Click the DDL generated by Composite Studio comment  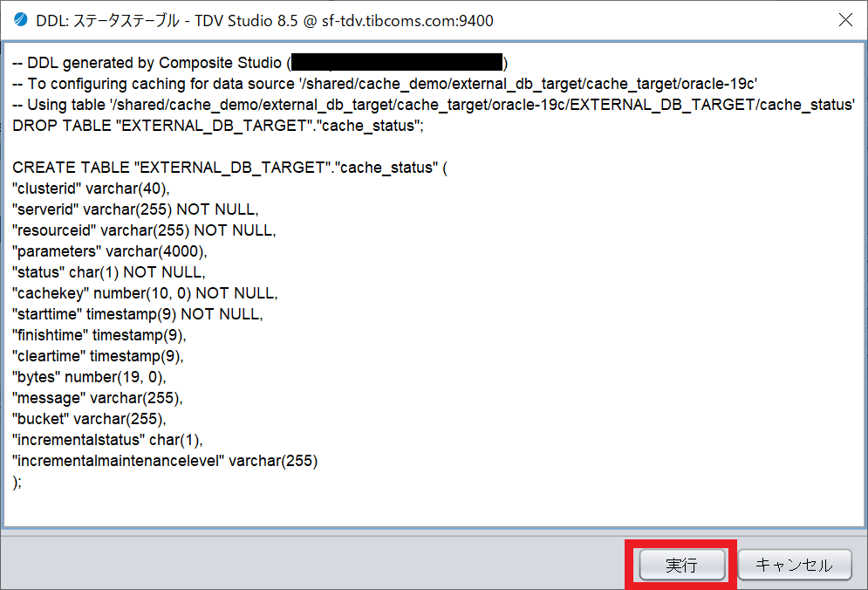(x=260, y=63)
